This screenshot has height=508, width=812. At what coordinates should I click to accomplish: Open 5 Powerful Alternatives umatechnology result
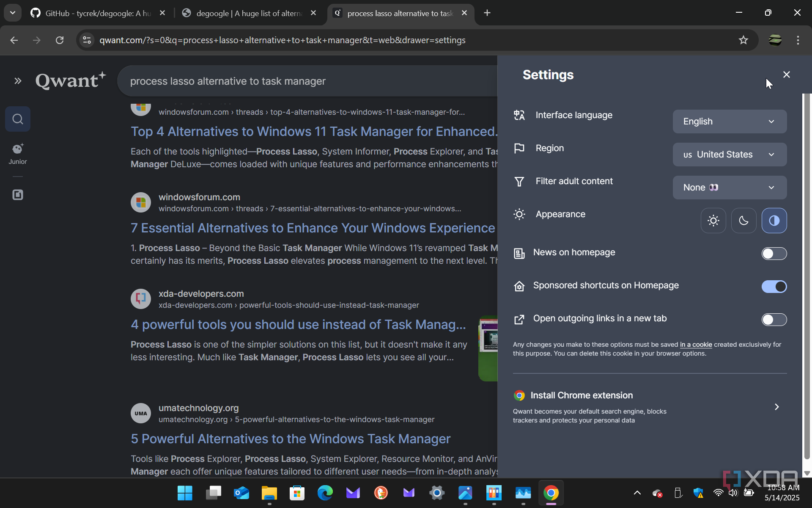click(x=291, y=439)
